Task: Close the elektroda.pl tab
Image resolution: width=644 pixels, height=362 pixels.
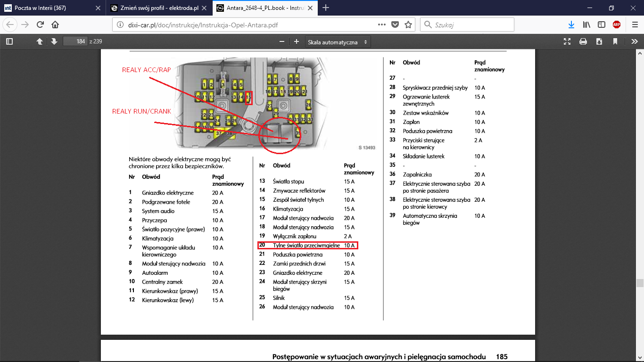Action: (x=204, y=8)
